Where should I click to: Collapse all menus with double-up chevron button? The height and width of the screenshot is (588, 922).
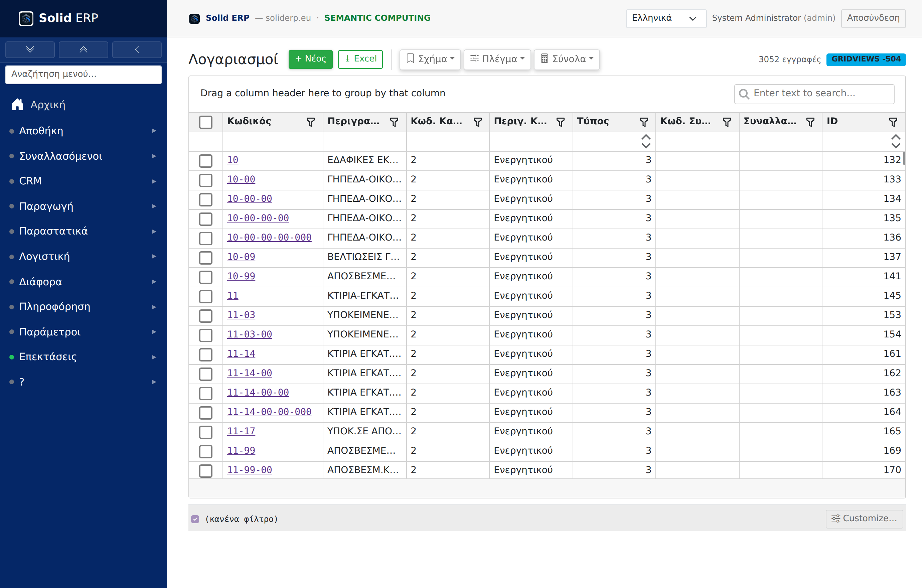click(x=84, y=50)
